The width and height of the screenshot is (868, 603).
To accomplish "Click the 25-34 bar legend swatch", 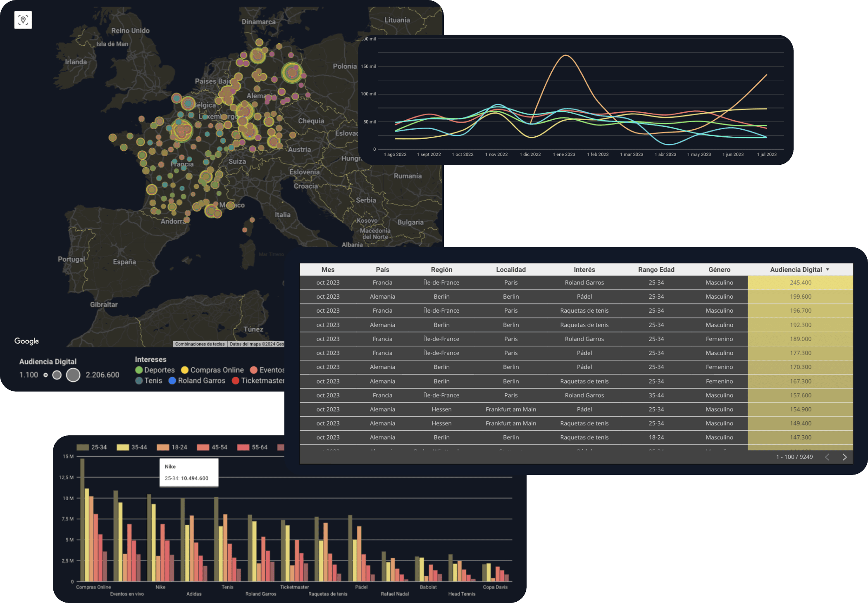I will 83,447.
